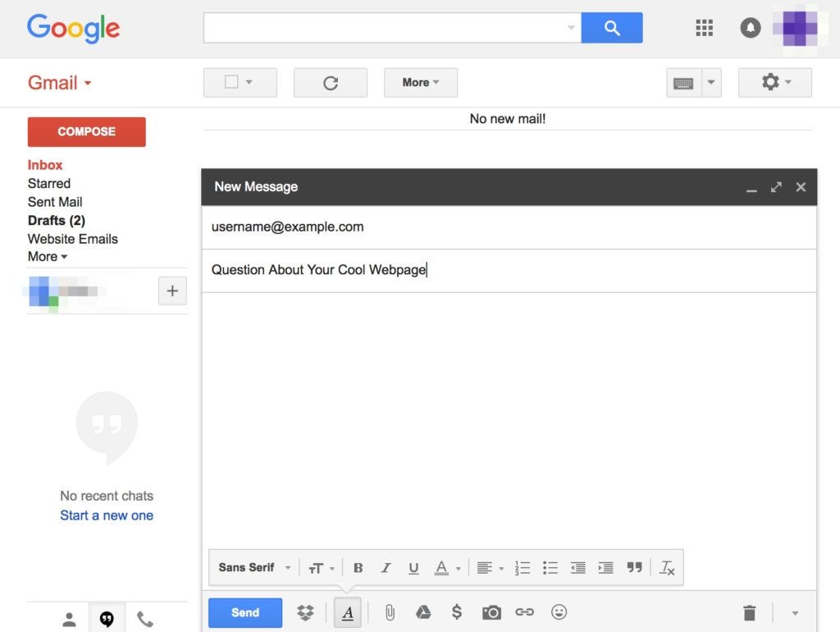Click the send money dollar icon
The height and width of the screenshot is (632, 840).
pos(456,612)
